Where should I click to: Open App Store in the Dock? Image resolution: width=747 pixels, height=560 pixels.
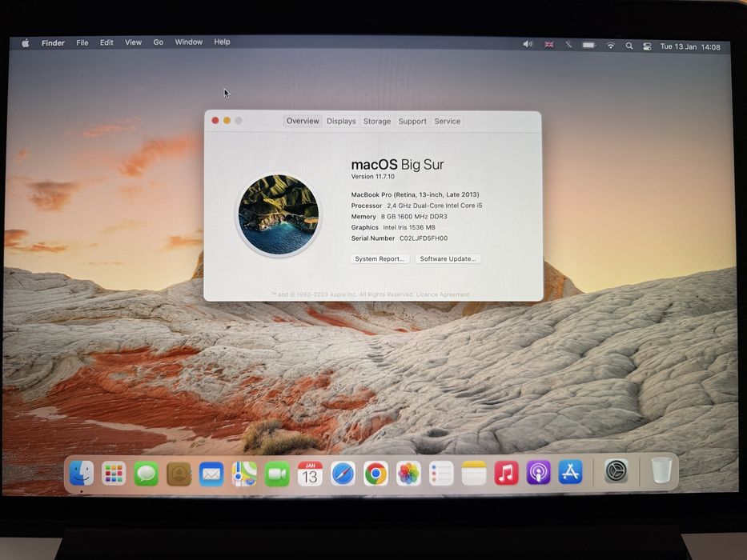[570, 472]
